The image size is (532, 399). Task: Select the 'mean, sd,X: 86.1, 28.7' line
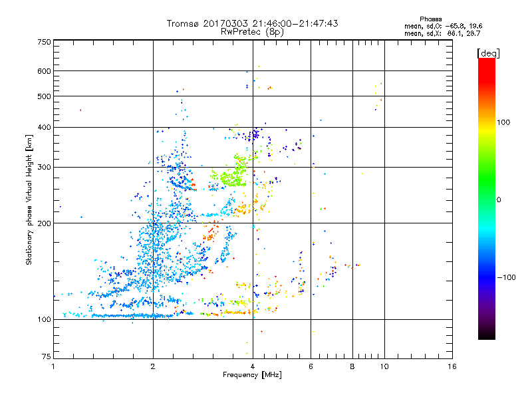click(442, 33)
